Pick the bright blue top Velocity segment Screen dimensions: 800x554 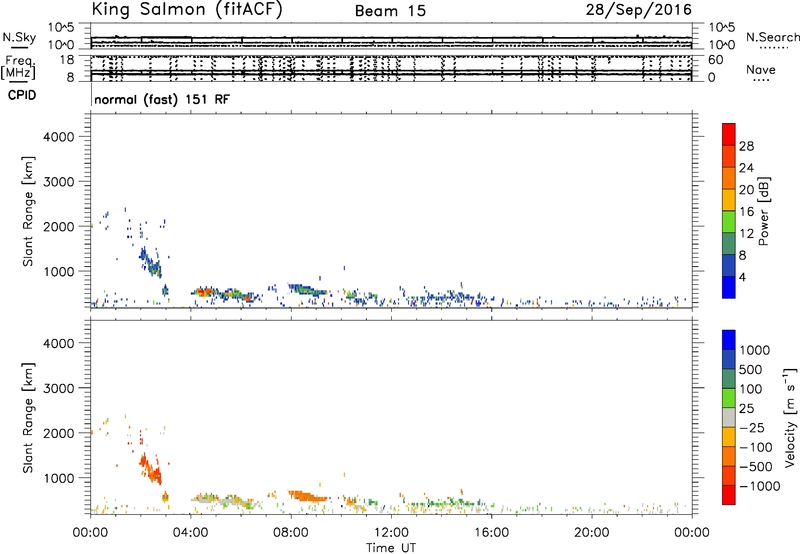tap(729, 340)
